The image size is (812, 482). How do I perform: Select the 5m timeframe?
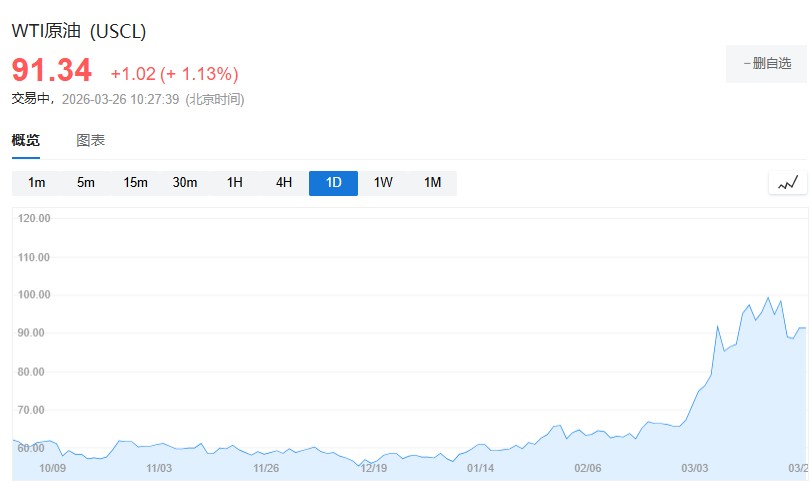(x=86, y=183)
